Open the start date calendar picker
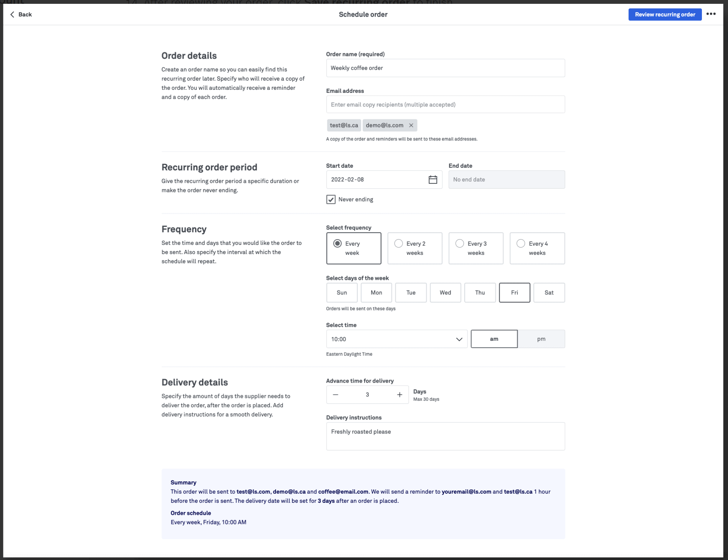 tap(433, 180)
